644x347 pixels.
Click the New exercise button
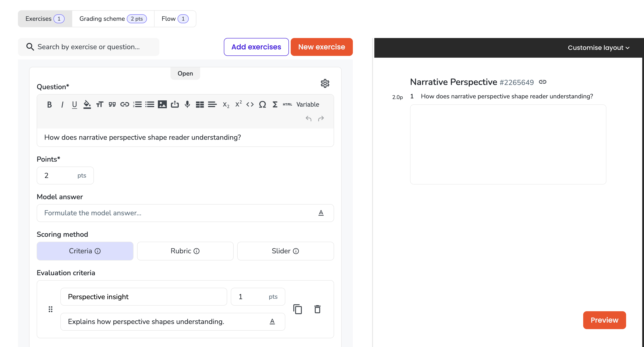[x=322, y=47]
